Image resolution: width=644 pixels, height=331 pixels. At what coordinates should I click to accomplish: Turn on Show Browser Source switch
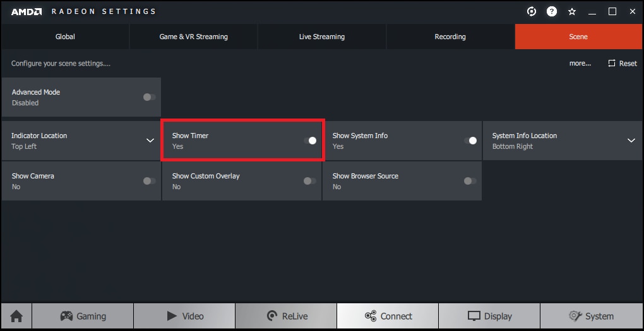(470, 181)
